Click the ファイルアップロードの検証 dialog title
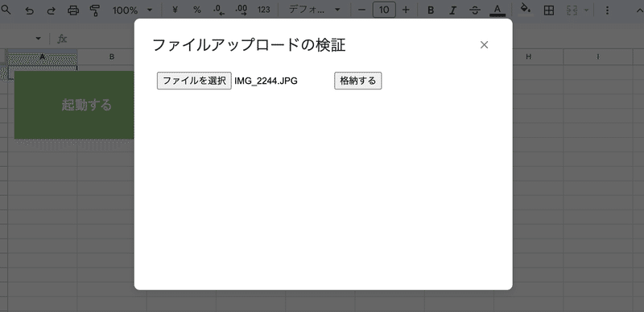Screen dimensions: 644x312 [x=249, y=45]
